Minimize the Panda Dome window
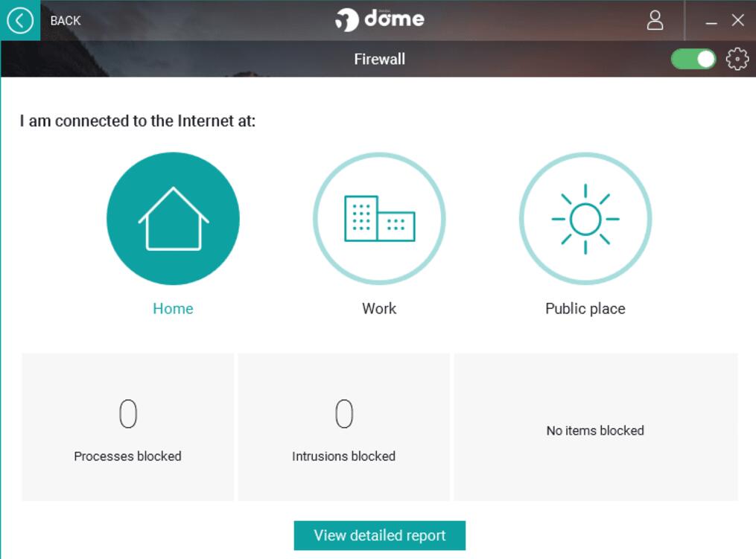The image size is (756, 559). point(711,22)
